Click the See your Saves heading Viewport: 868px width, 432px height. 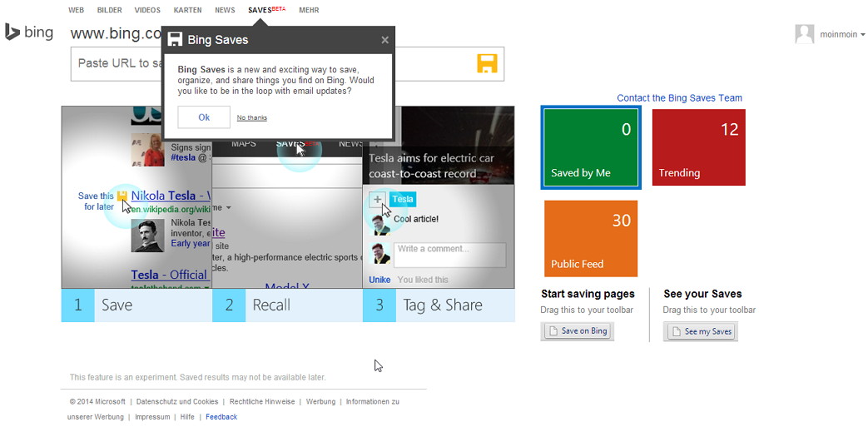(x=702, y=294)
